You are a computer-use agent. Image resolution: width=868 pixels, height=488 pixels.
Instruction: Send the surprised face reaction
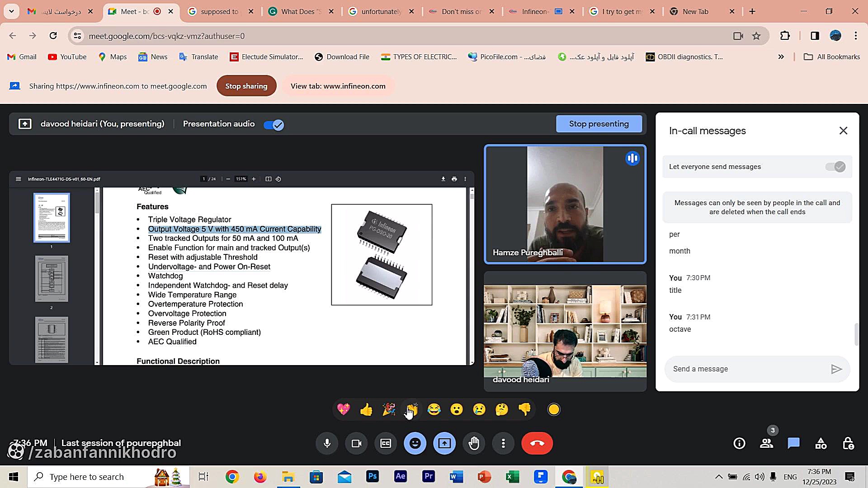(457, 409)
